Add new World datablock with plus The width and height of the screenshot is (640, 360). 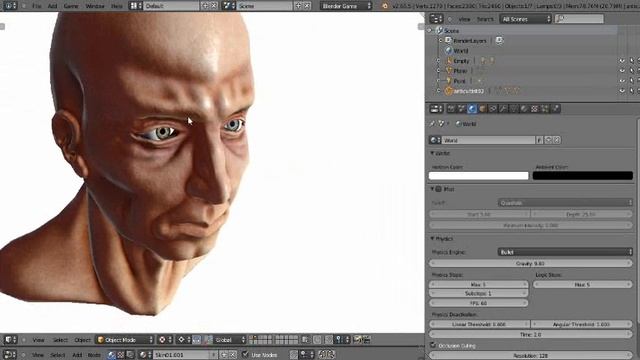(548, 140)
